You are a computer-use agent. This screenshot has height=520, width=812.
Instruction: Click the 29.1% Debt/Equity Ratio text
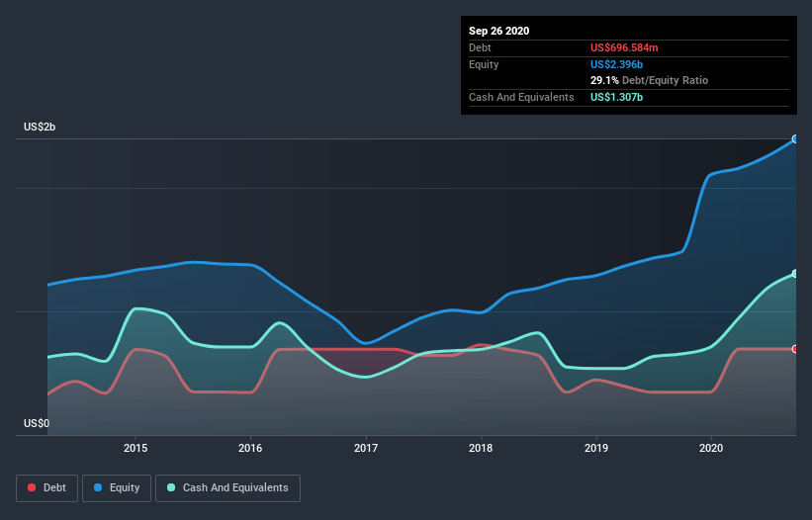(649, 81)
